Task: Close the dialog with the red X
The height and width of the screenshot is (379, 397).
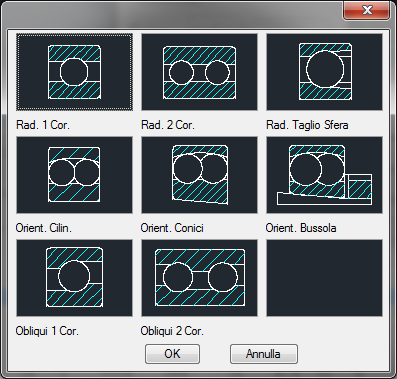Action: pyautogui.click(x=366, y=10)
